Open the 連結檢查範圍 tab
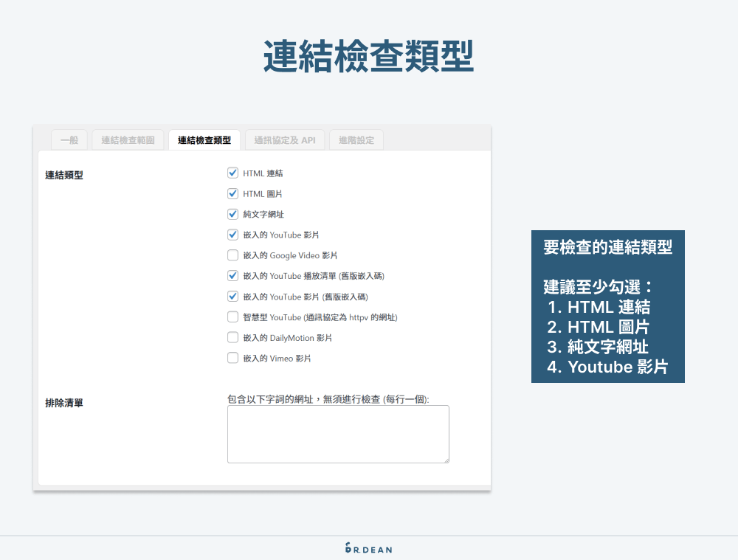738x560 pixels. click(x=127, y=139)
